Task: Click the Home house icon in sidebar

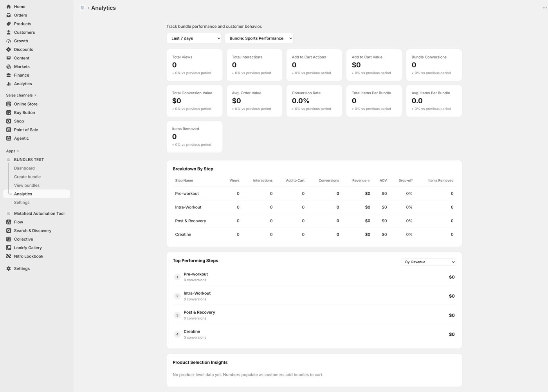Action: pyautogui.click(x=9, y=7)
